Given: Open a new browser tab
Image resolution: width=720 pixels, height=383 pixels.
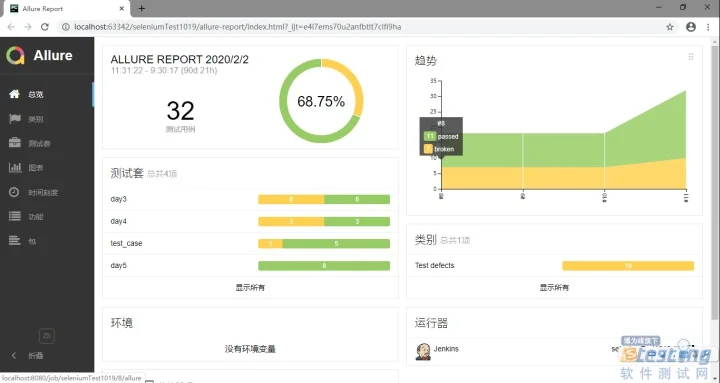Looking at the screenshot, I should click(141, 8).
